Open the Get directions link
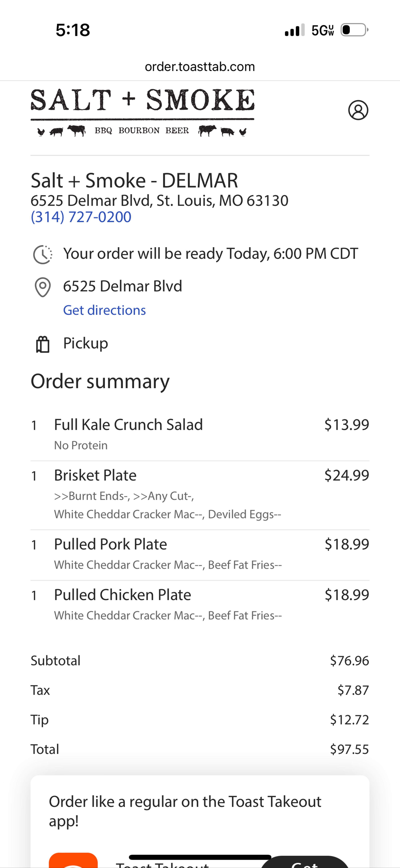This screenshot has width=400, height=868. [x=104, y=310]
